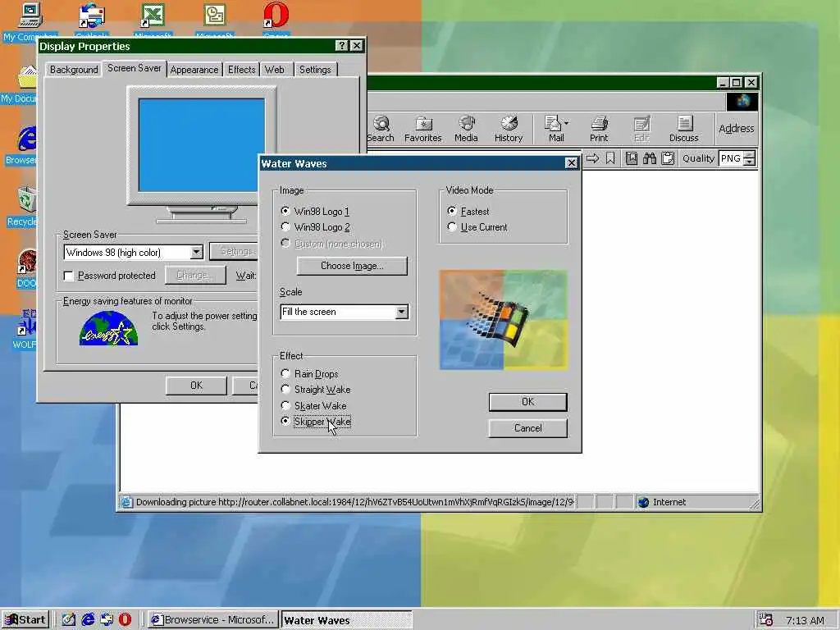Screen dimensions: 840x630
Task: Select Fastest video mode
Action: point(468,211)
